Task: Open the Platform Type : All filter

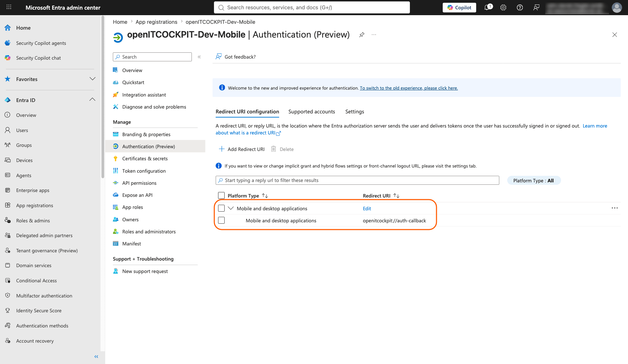Action: pos(534,181)
